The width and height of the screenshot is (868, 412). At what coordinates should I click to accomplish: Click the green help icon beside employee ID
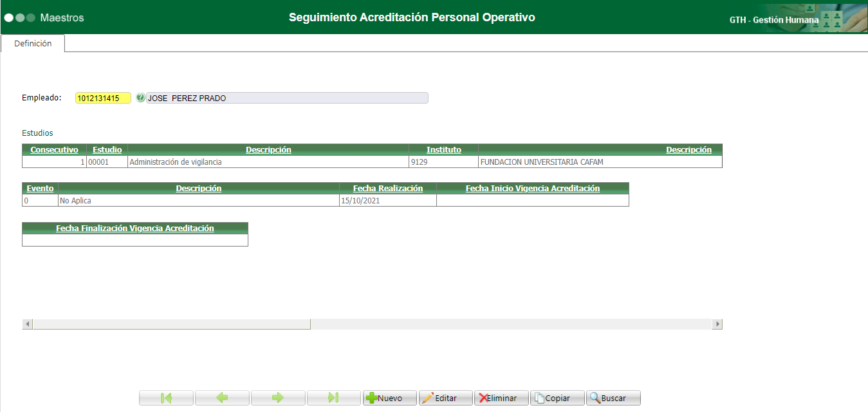[x=141, y=98]
